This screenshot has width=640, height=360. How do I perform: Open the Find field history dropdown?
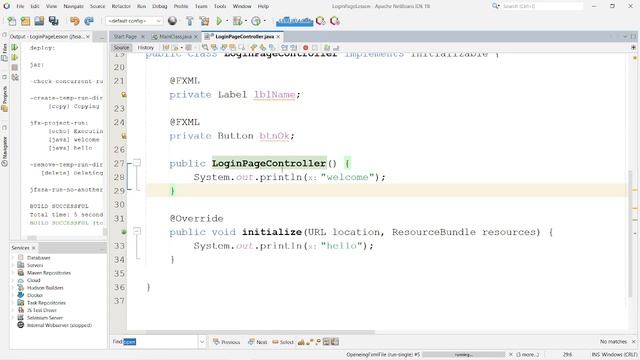pyautogui.click(x=202, y=342)
